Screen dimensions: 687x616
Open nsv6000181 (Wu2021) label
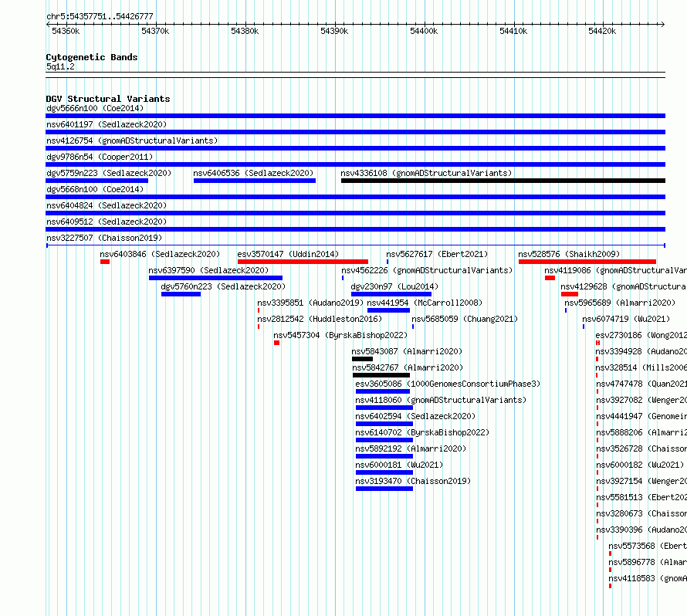399,465
